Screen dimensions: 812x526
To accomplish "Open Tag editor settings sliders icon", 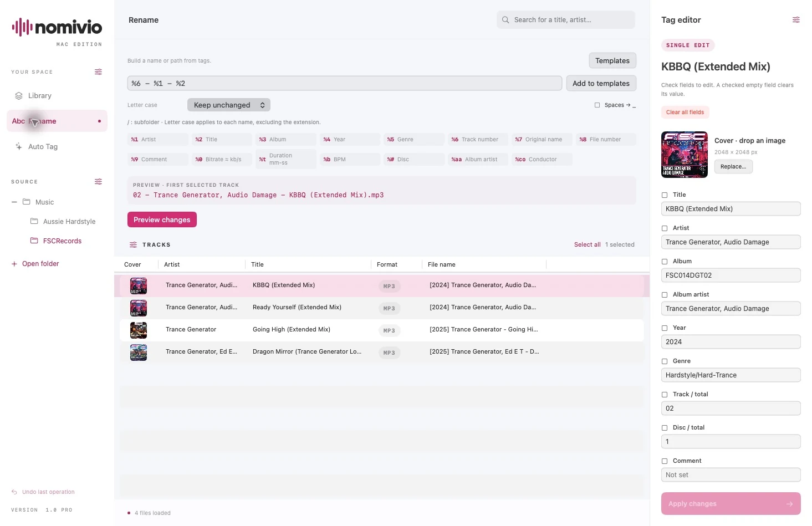I will (x=796, y=20).
